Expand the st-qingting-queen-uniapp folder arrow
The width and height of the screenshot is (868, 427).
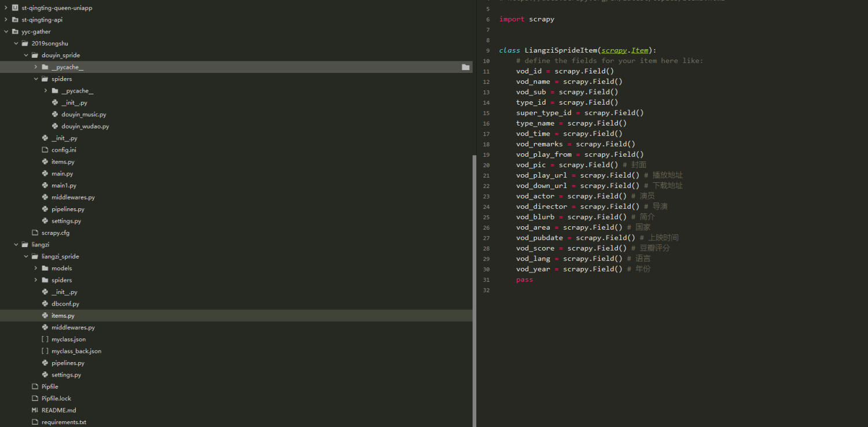click(x=6, y=8)
